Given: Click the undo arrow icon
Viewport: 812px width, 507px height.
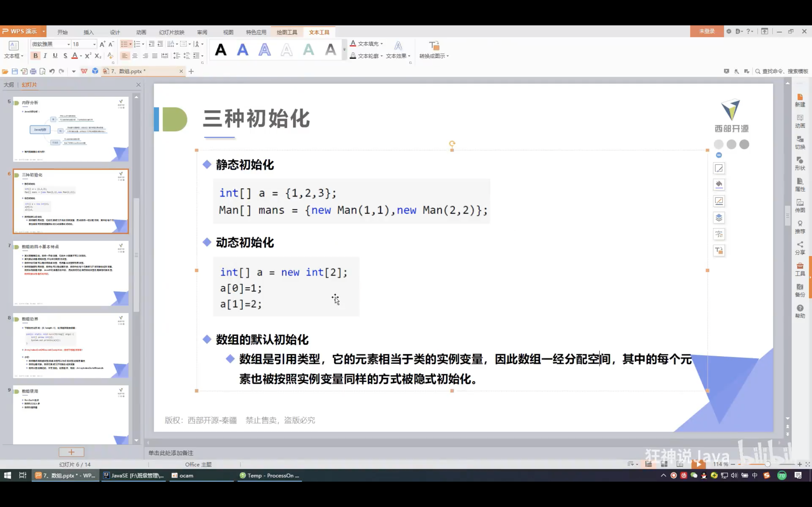Looking at the screenshot, I should [x=52, y=72].
